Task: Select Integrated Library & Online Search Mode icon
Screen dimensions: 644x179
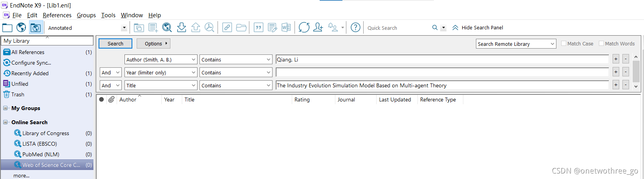Action: 36,28
